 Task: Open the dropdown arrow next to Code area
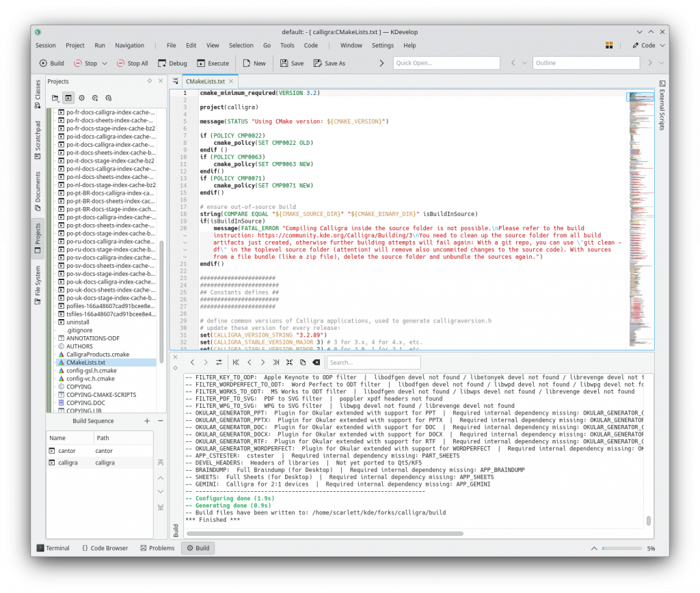pyautogui.click(x=662, y=45)
